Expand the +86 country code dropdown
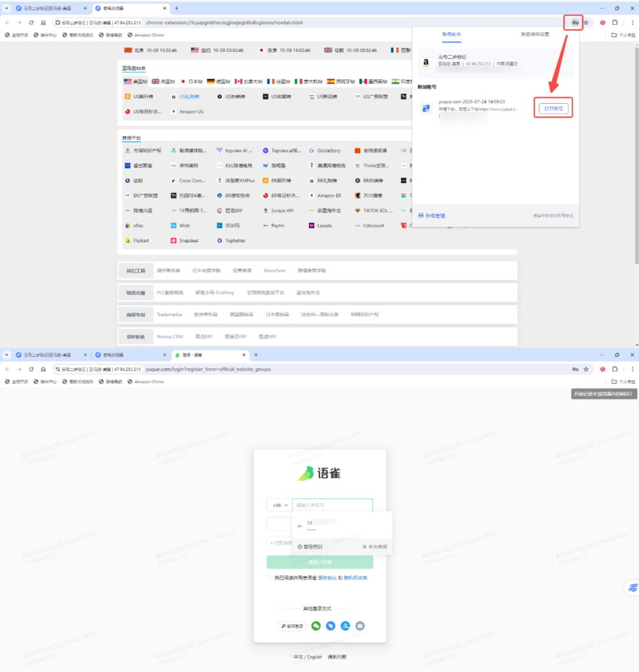639x672 pixels. click(278, 505)
